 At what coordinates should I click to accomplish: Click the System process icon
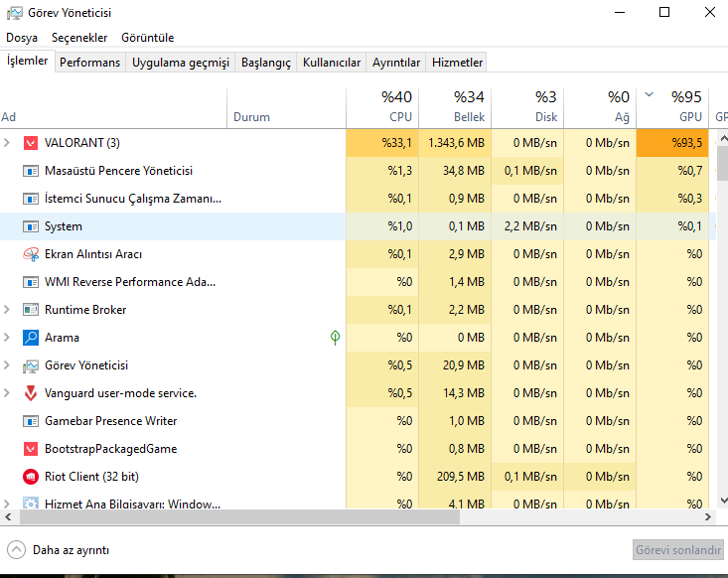click(31, 226)
